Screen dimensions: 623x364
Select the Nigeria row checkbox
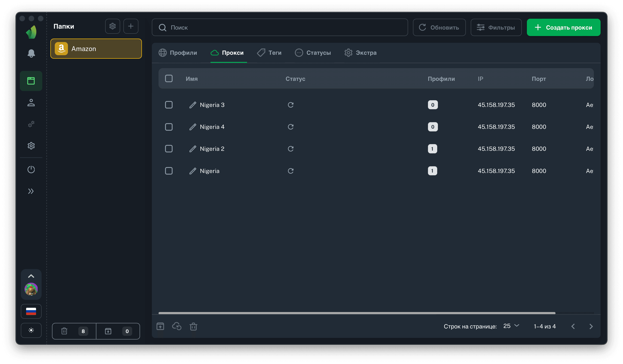coord(169,171)
